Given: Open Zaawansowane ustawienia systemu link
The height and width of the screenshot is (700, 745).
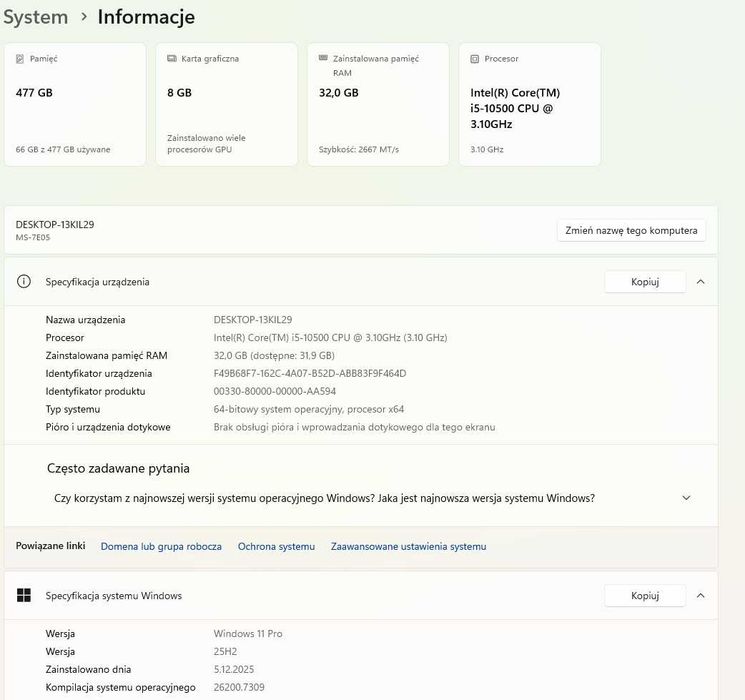Looking at the screenshot, I should click(x=408, y=547).
